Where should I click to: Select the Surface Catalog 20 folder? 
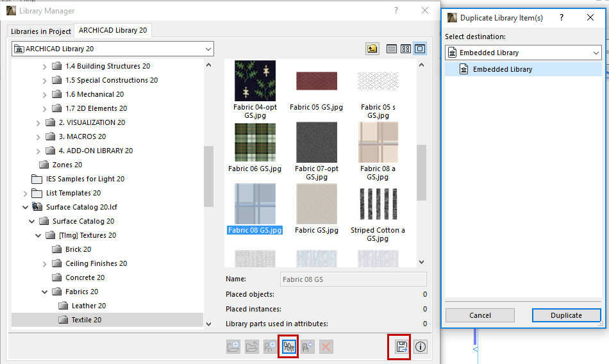(83, 221)
